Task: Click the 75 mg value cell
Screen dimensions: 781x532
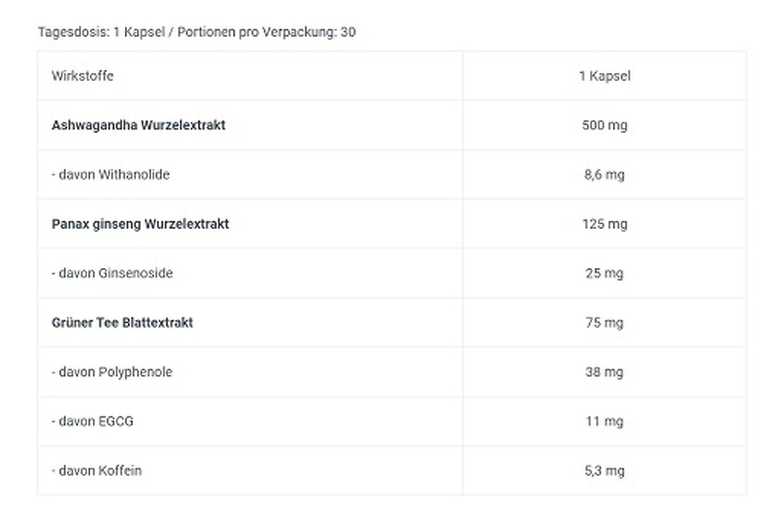Action: pyautogui.click(x=604, y=322)
